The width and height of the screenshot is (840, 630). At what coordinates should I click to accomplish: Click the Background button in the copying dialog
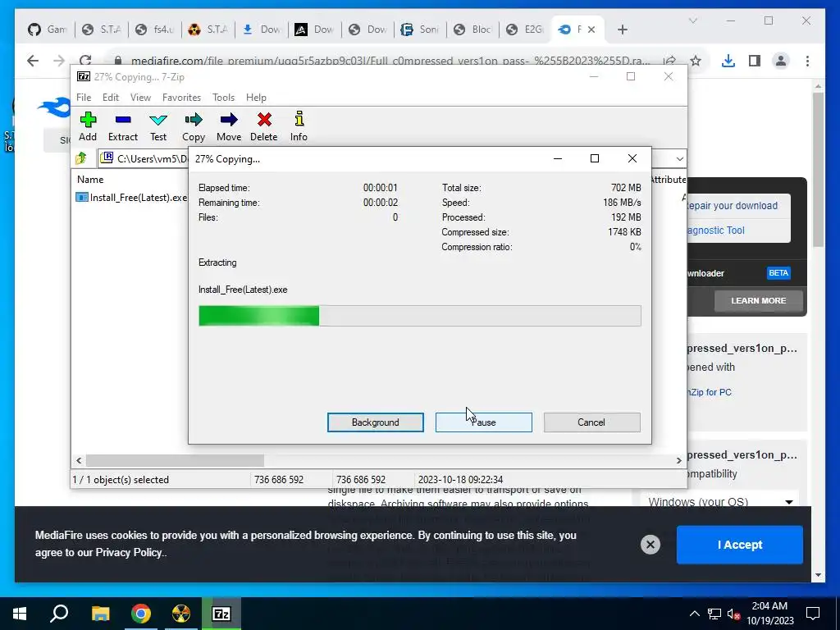pyautogui.click(x=376, y=422)
